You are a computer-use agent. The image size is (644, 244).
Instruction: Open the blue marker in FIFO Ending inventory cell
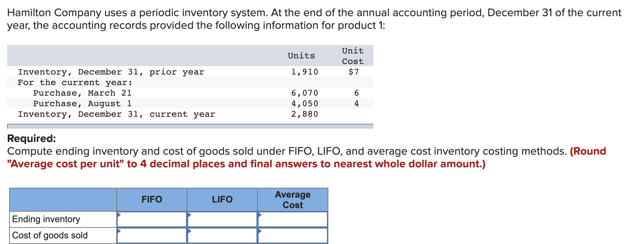(x=119, y=214)
